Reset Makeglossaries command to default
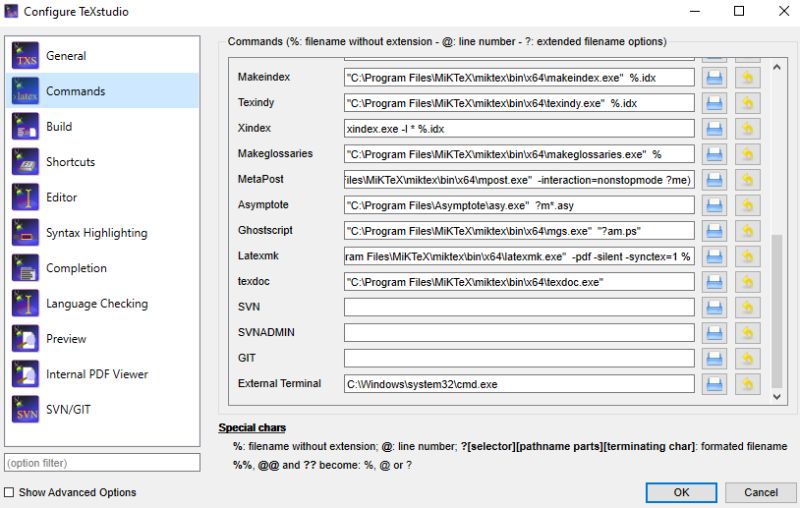The image size is (800, 508). click(x=747, y=154)
